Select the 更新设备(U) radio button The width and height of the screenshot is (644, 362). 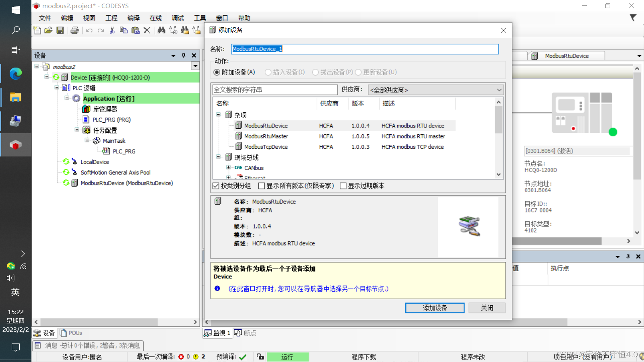[x=358, y=72]
